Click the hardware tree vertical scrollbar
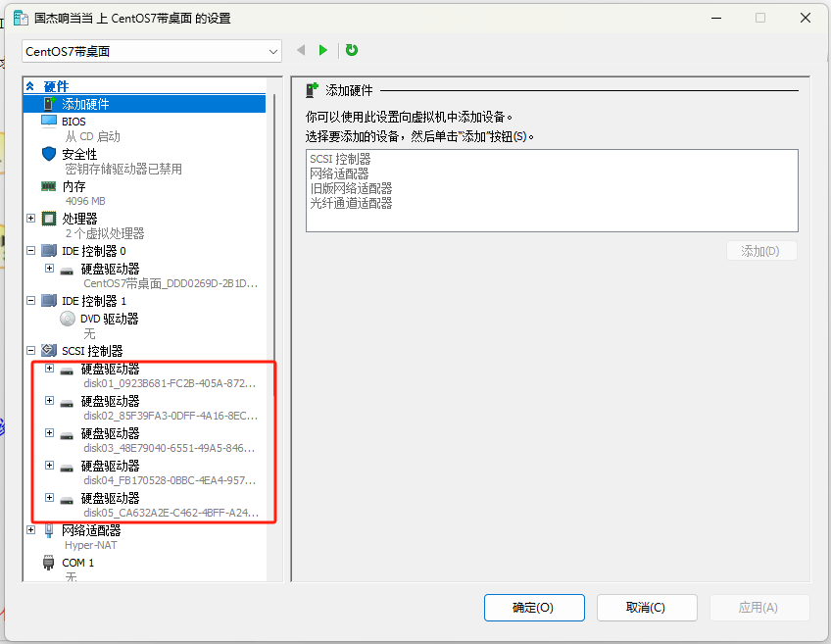This screenshot has width=831, height=644. click(274, 244)
